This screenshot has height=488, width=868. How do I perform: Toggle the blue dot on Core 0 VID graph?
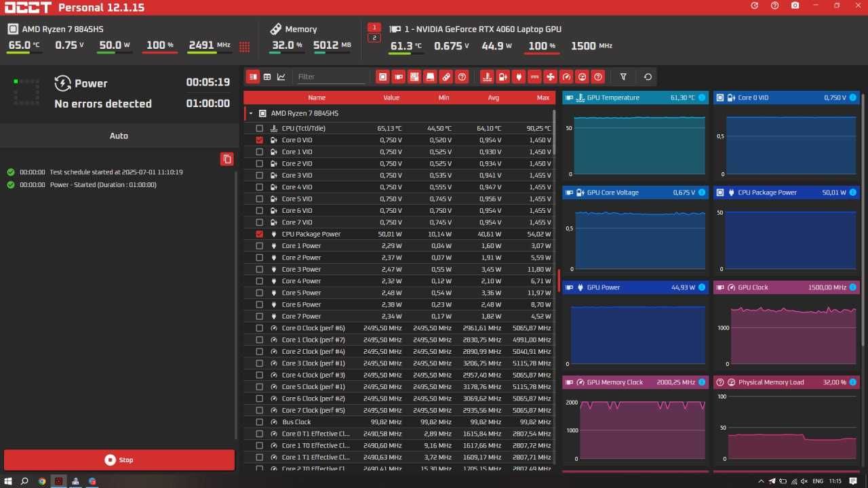[x=853, y=98]
